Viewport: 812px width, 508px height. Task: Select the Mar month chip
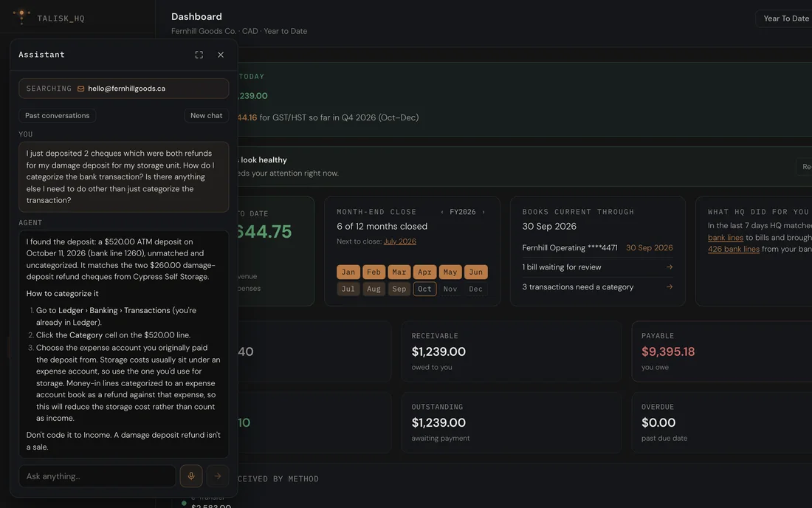(399, 272)
